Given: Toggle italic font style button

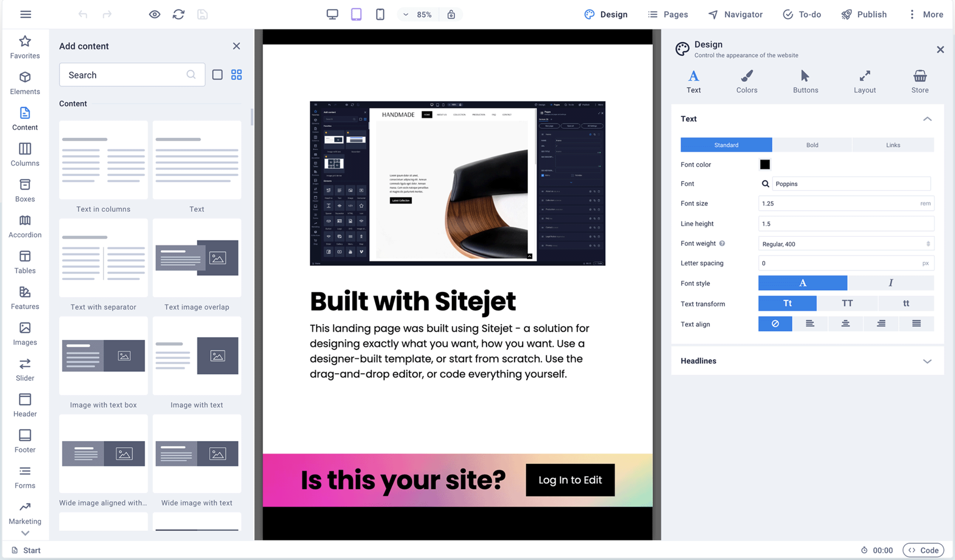Looking at the screenshot, I should click(891, 283).
